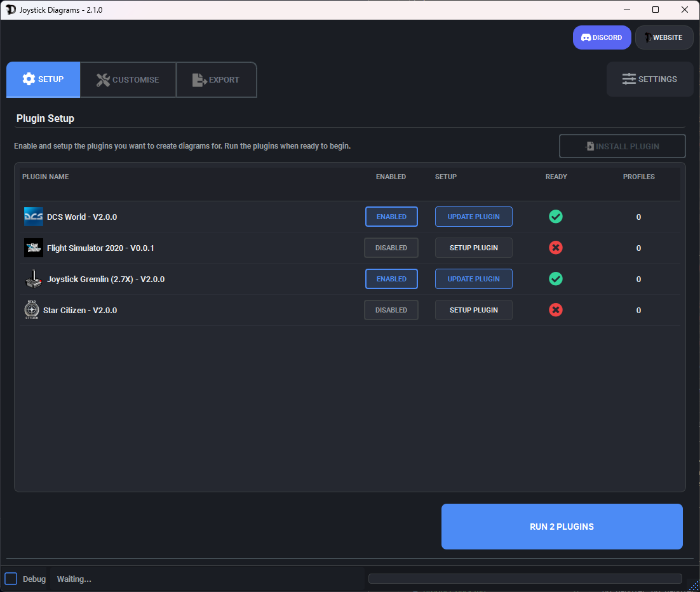Viewport: 700px width, 592px height.
Task: Click Update Plugin for Joystick Gremlin
Action: tap(473, 278)
